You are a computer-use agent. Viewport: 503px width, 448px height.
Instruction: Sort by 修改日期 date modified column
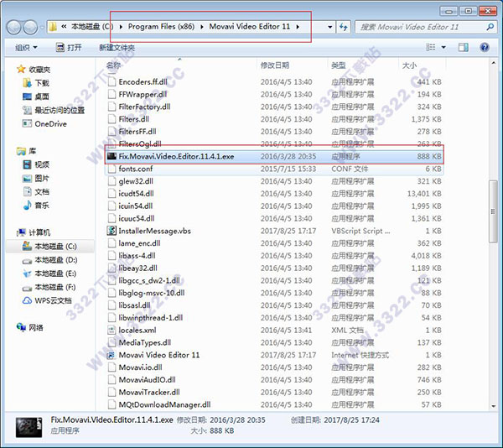click(275, 65)
